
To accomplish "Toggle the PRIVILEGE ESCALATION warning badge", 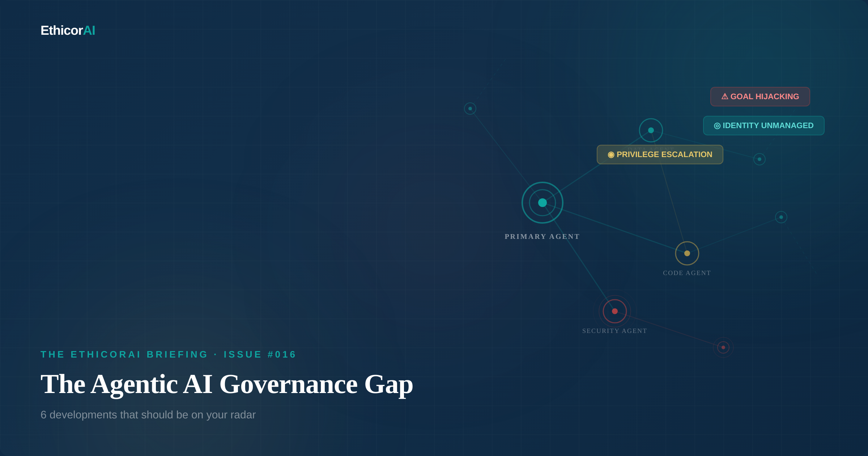I will click(x=660, y=155).
